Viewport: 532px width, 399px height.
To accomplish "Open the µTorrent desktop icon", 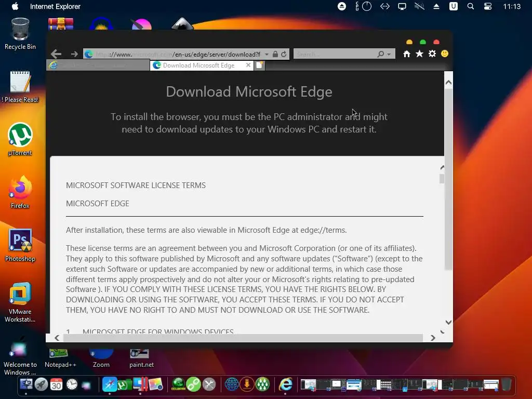I will click(20, 139).
